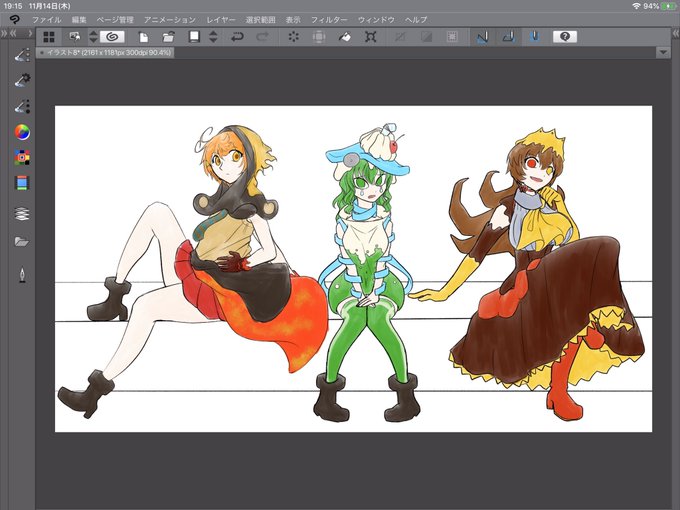Open the Tool Property palette (brush with gear)

coord(22,80)
